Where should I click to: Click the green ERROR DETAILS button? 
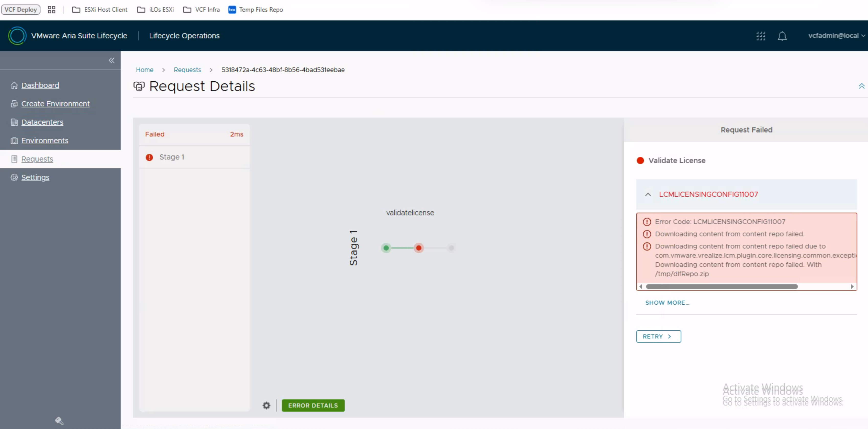click(x=313, y=405)
